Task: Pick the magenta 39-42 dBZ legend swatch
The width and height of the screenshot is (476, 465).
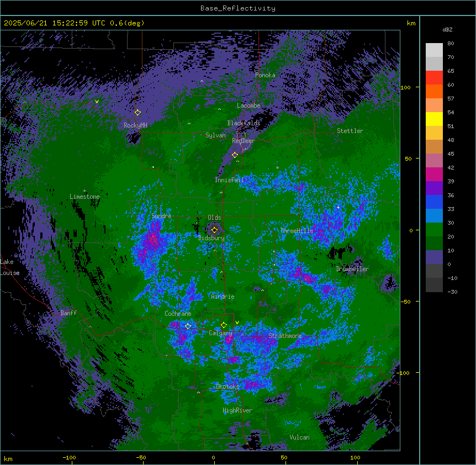Action: point(434,174)
